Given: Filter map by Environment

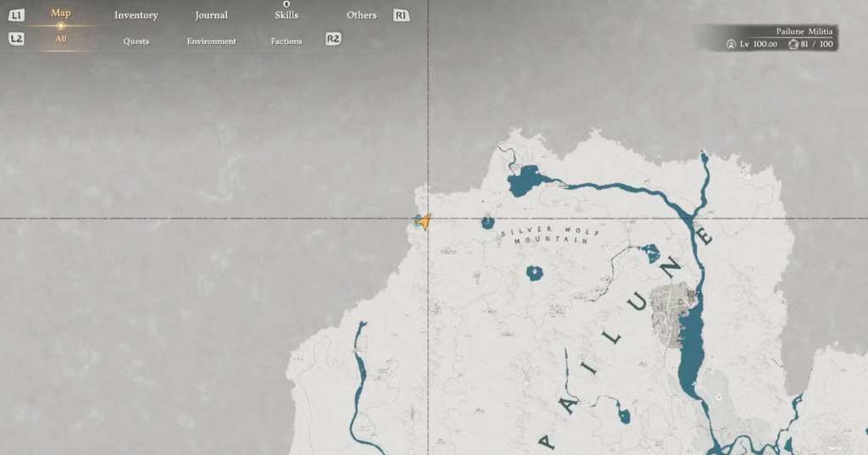Looking at the screenshot, I should click(x=211, y=41).
